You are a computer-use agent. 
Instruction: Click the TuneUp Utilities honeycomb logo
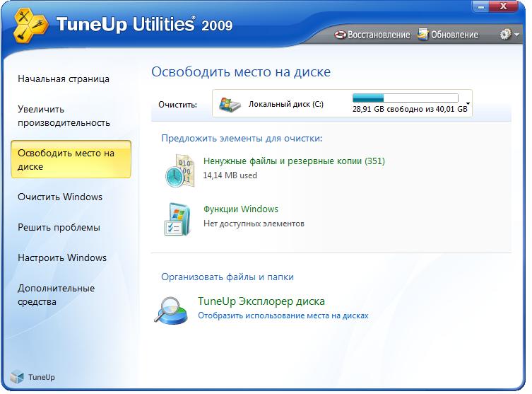point(31,25)
